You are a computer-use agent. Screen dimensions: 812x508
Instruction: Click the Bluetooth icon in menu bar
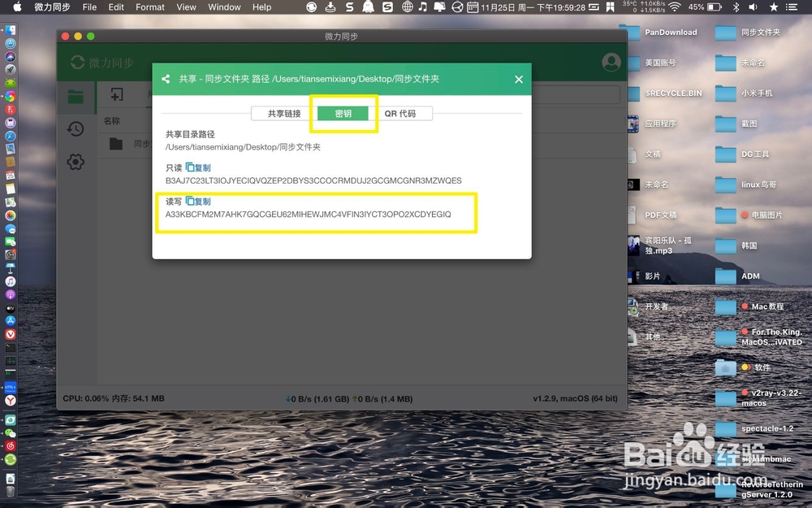(736, 7)
